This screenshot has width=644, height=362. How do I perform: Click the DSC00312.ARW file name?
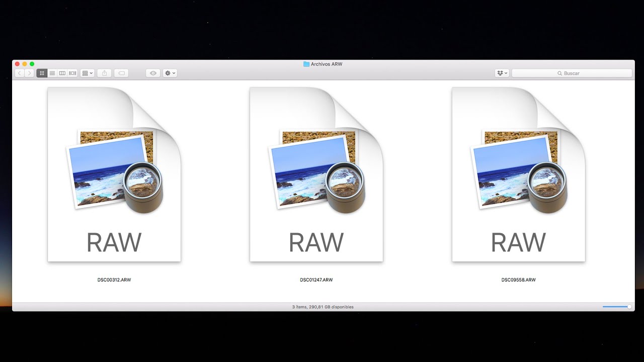[114, 280]
